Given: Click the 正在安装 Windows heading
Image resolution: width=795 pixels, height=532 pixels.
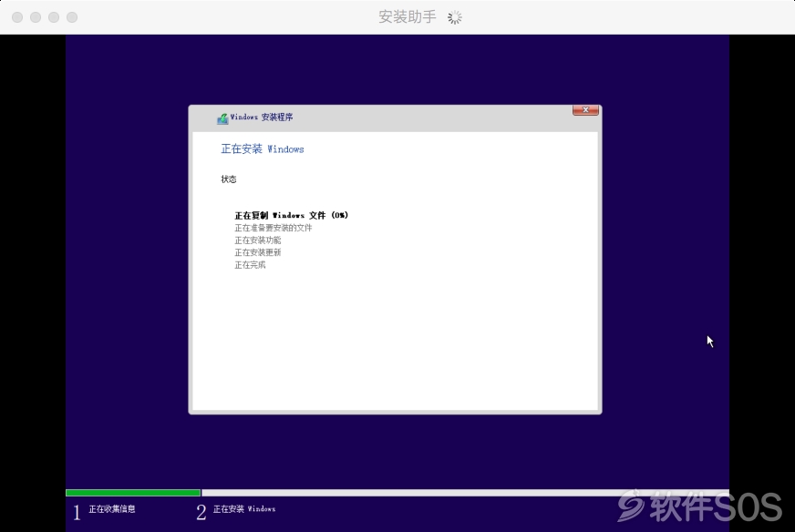Looking at the screenshot, I should point(263,149).
